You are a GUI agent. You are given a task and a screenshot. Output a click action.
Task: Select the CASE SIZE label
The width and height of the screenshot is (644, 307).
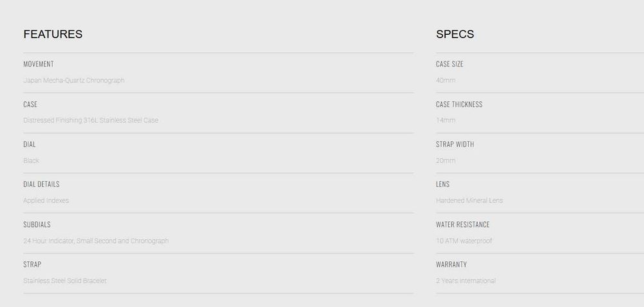click(x=450, y=64)
